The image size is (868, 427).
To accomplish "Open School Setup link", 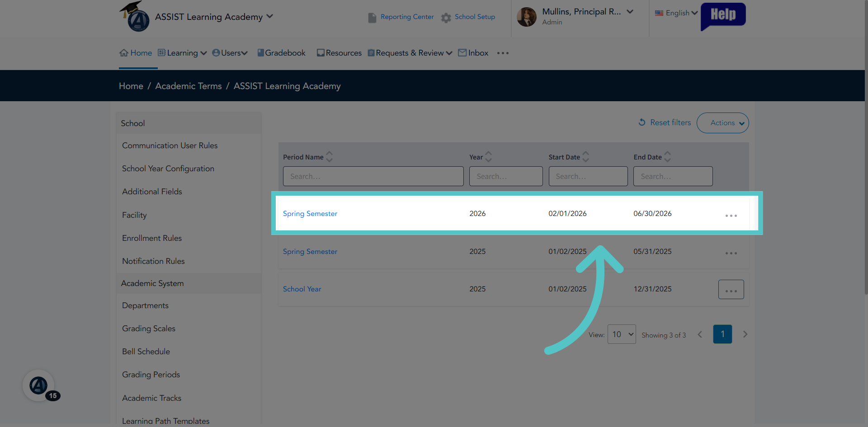I will click(x=475, y=17).
